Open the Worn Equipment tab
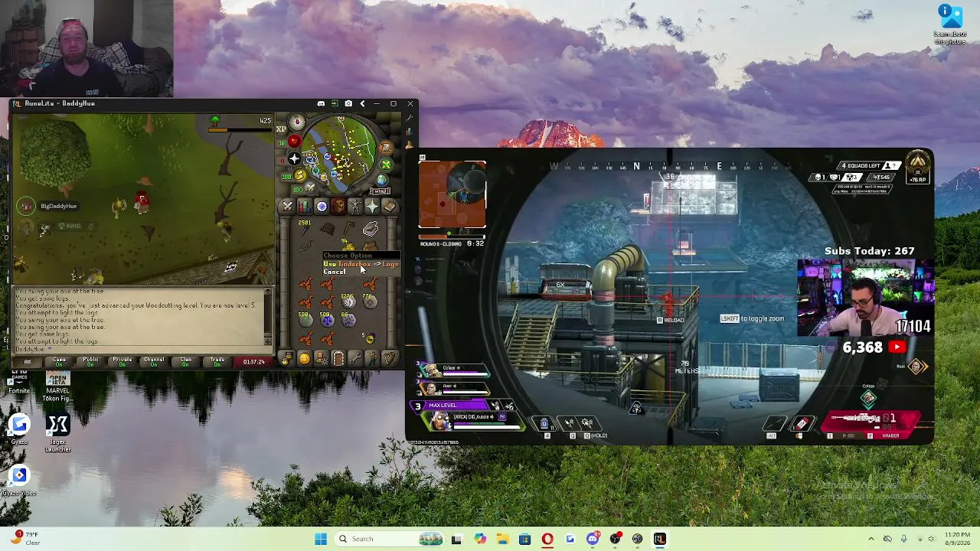Image resolution: width=980 pixels, height=551 pixels. pyautogui.click(x=355, y=207)
